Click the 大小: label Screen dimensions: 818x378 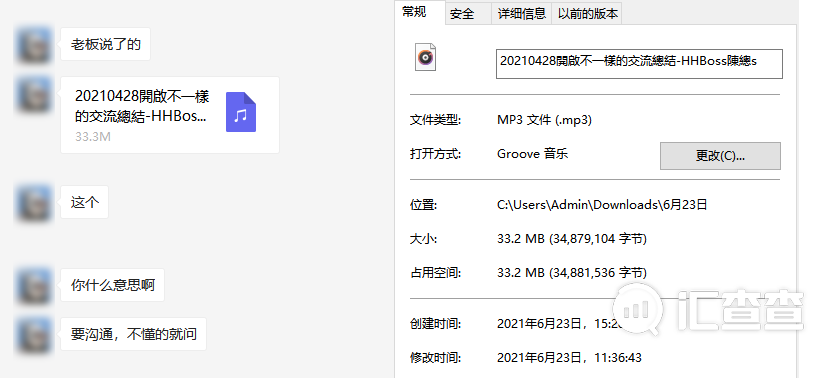[423, 239]
